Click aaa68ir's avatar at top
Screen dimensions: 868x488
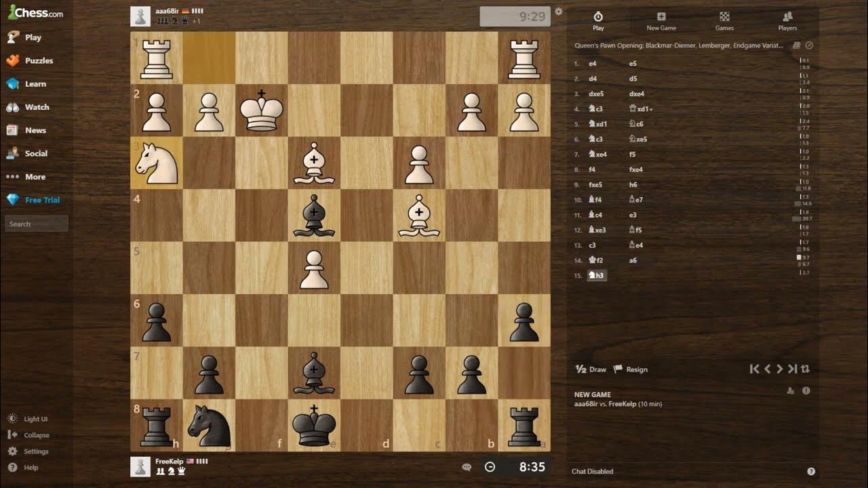[x=140, y=16]
